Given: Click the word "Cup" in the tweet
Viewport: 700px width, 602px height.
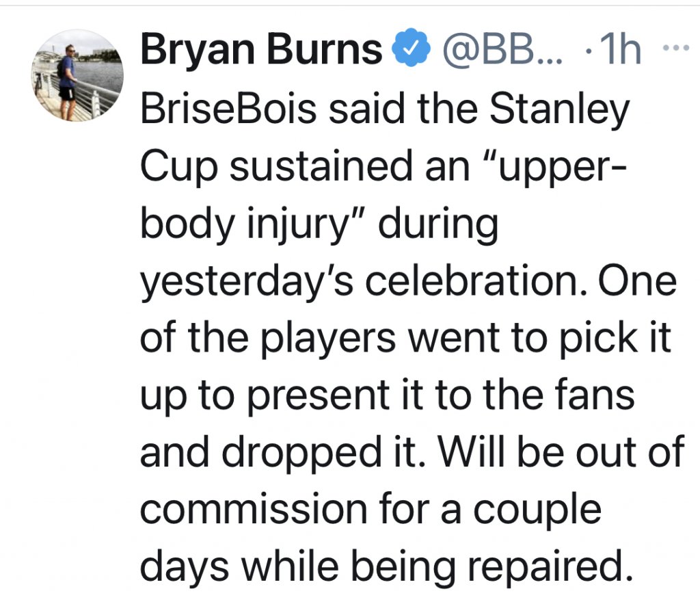Looking at the screenshot, I should coord(178,168).
